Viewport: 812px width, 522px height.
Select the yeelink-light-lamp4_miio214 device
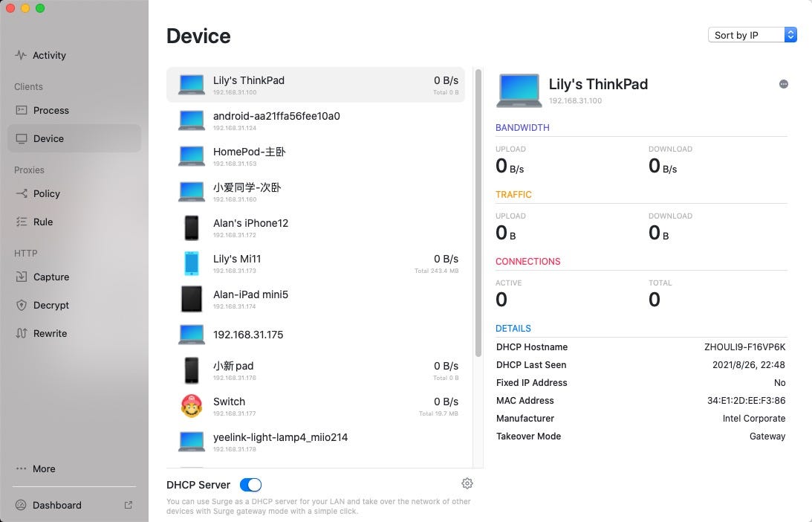(x=316, y=442)
